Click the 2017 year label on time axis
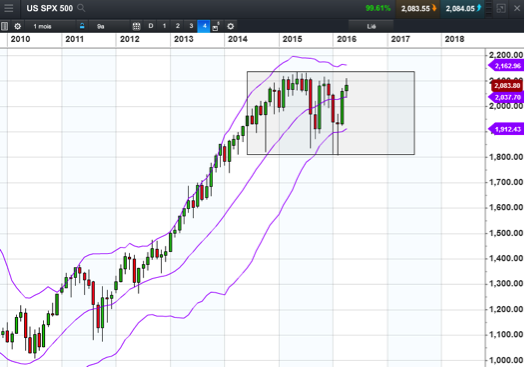Viewport: 525px width, 367px height. [400, 39]
